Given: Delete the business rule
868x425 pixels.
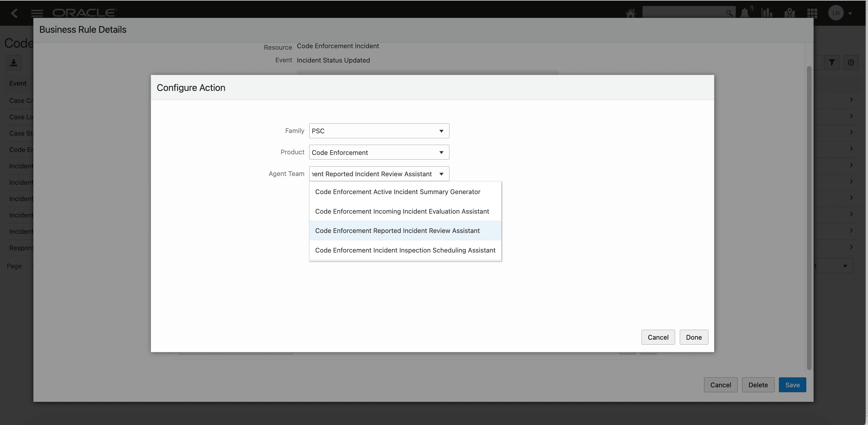Looking at the screenshot, I should pos(758,385).
